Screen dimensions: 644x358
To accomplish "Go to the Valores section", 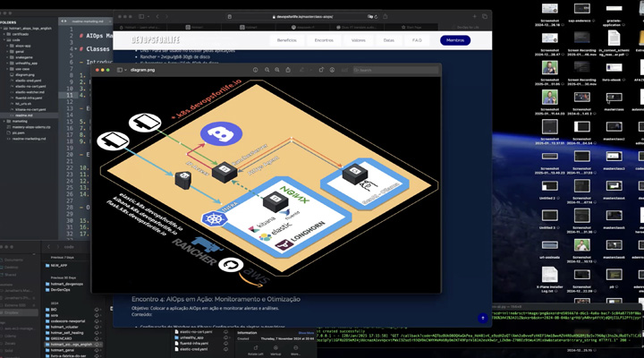I will pyautogui.click(x=358, y=40).
